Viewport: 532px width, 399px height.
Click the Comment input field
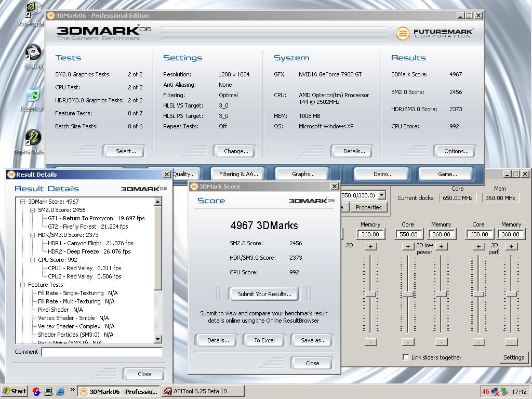coord(102,352)
